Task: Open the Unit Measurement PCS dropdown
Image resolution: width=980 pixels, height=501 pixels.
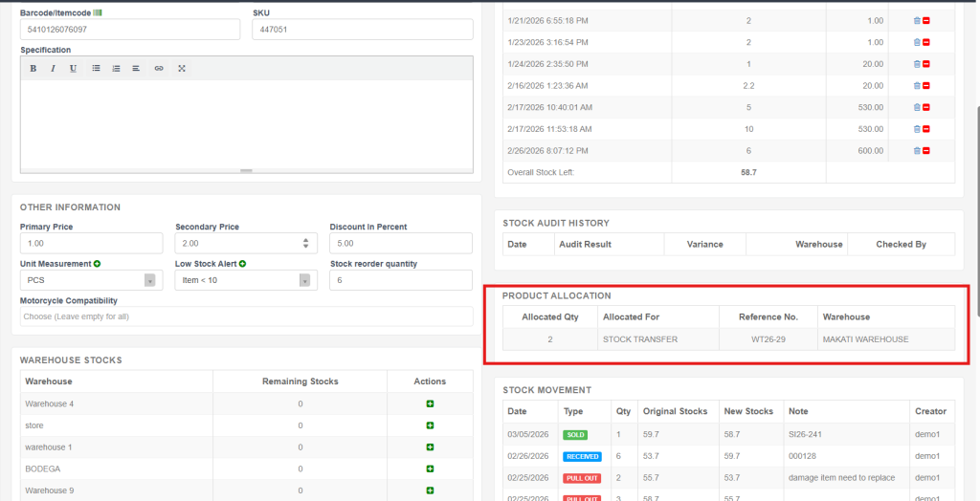Action: coord(148,280)
